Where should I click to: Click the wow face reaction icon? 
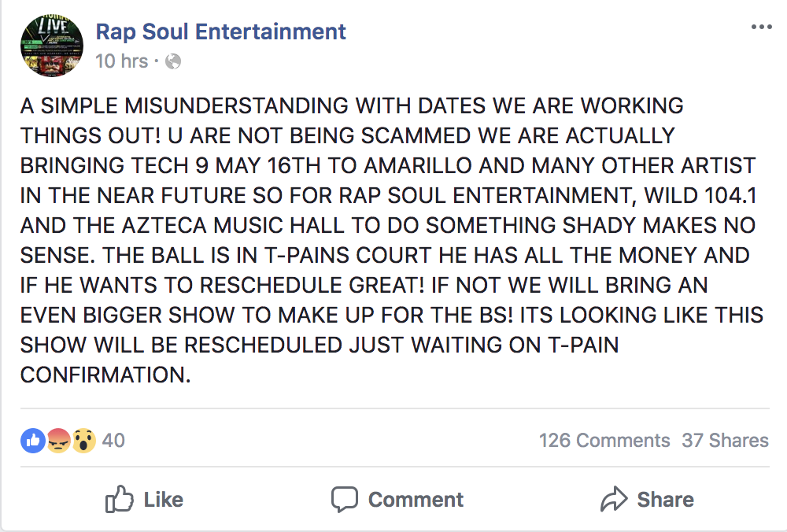(x=84, y=441)
